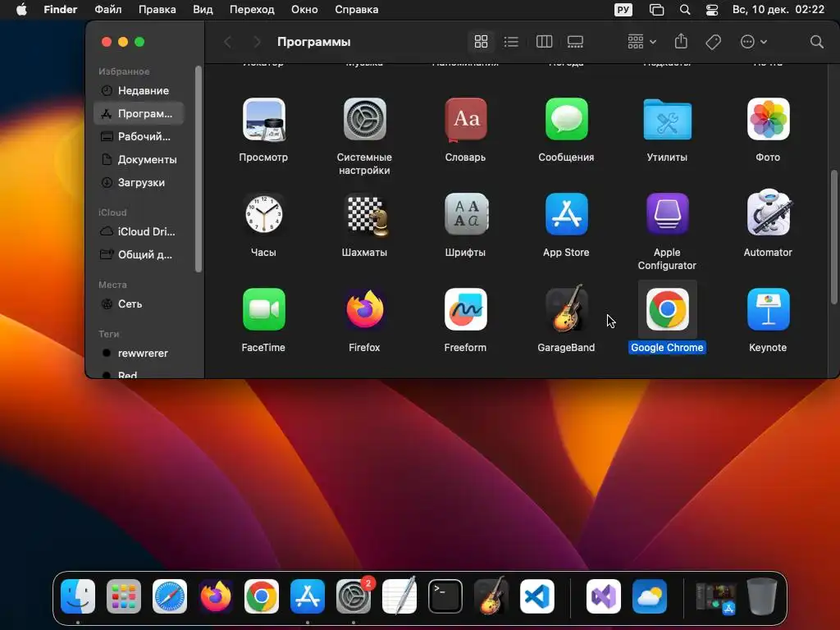840x630 pixels.
Task: Switch to icon view in Finder toolbar
Action: pyautogui.click(x=481, y=42)
